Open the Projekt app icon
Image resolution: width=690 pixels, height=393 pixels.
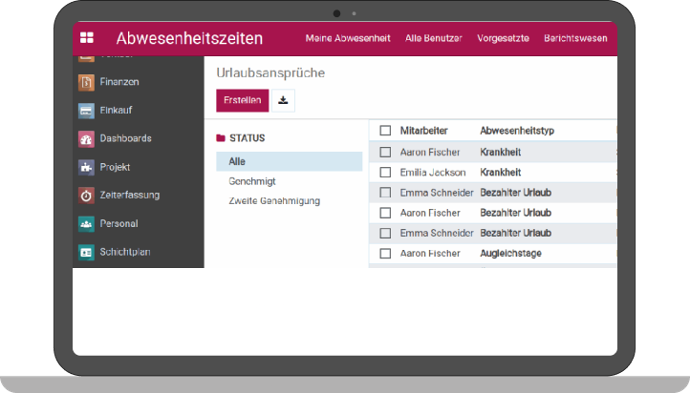(86, 167)
